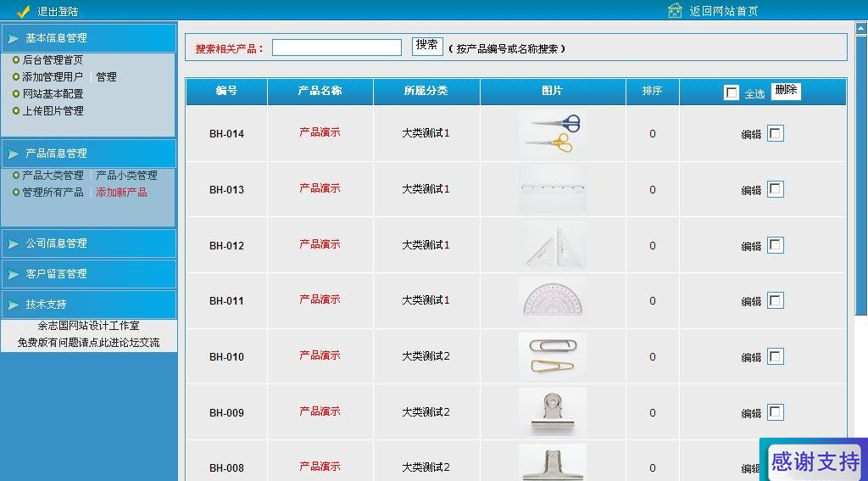Check the box for product BH-009
The image size is (868, 481).
(775, 412)
